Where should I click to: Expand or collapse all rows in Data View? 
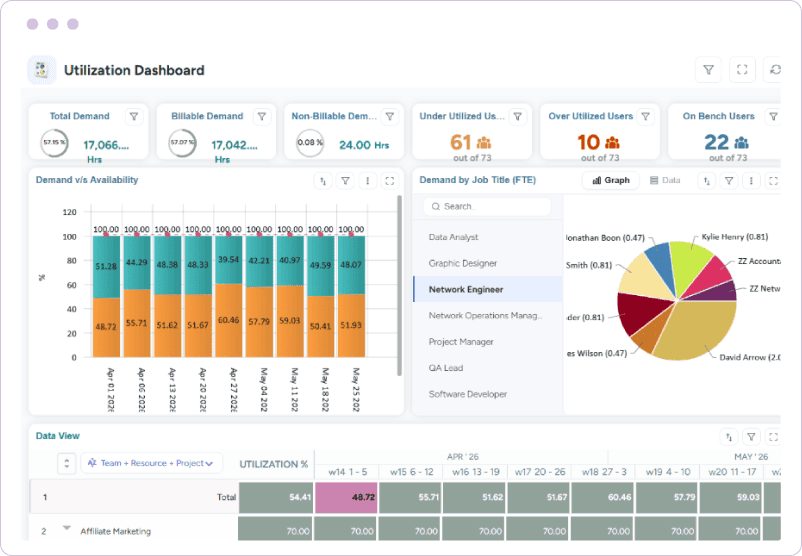[x=66, y=463]
